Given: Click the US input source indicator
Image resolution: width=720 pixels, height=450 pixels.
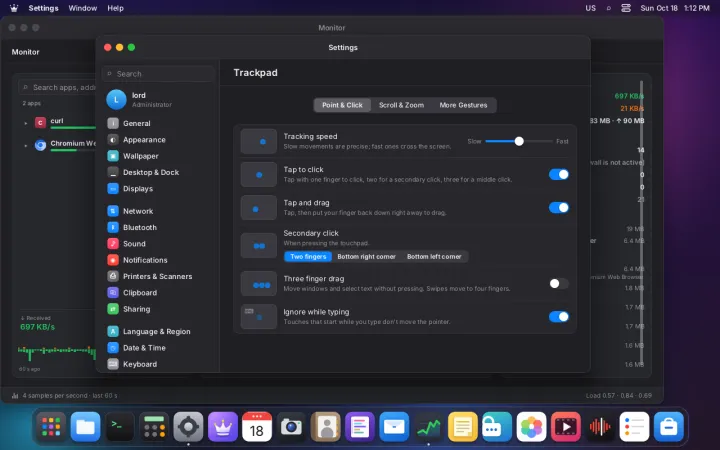Looking at the screenshot, I should pyautogui.click(x=591, y=8).
